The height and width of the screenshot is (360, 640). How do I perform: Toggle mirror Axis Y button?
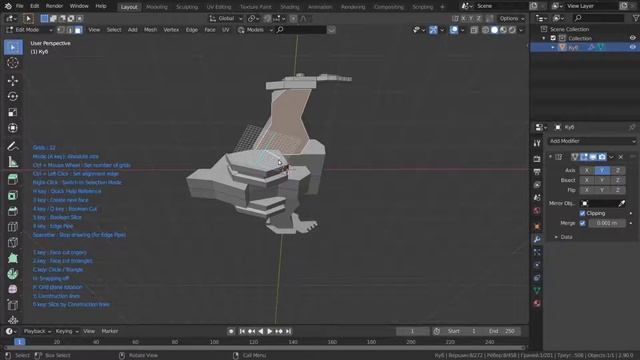coord(602,170)
